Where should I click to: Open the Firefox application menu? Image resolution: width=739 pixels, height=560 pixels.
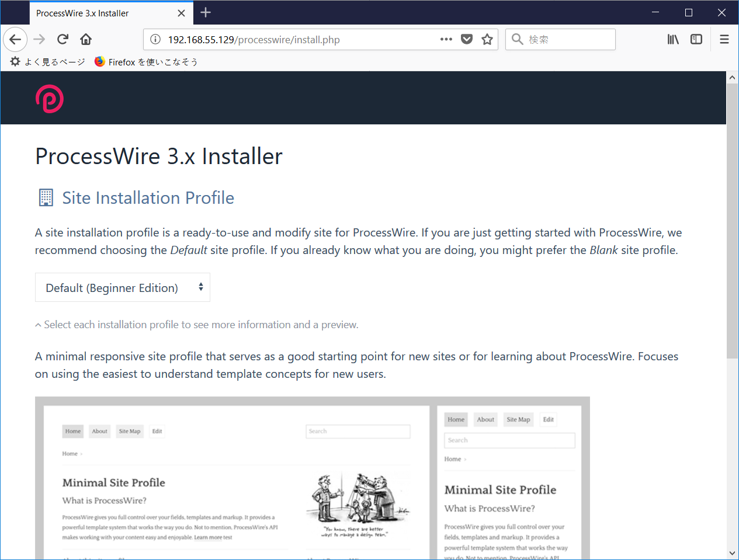724,39
